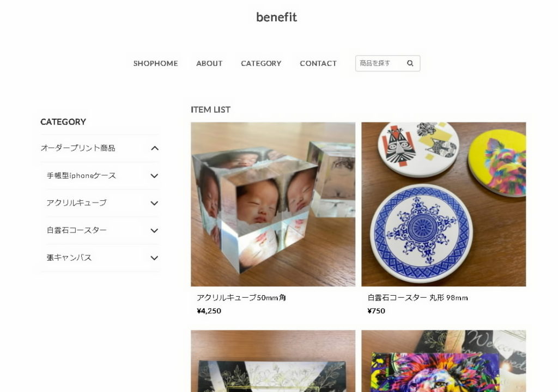Open the CATEGORY menu item
Image resolution: width=558 pixels, height=392 pixels.
(261, 63)
